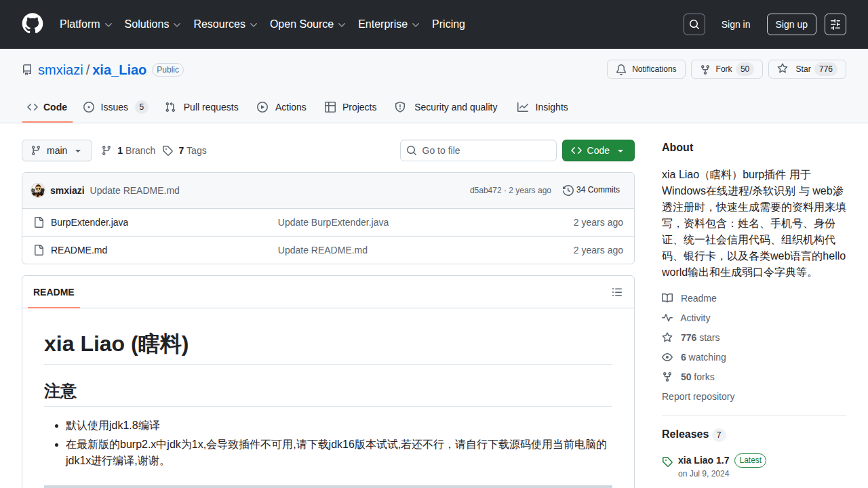Fork the repository with Fork button

tap(727, 69)
